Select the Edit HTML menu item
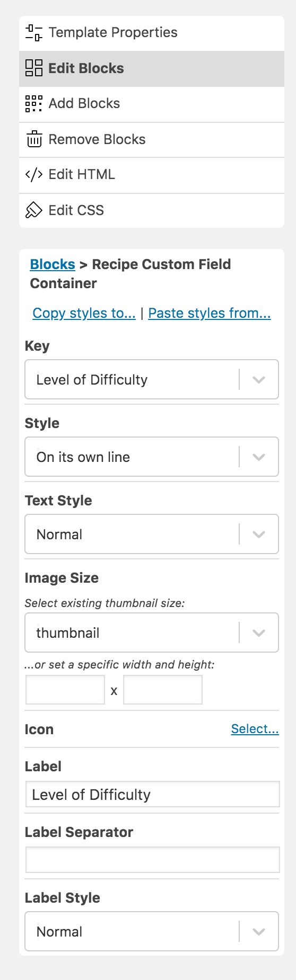 pyautogui.click(x=152, y=175)
